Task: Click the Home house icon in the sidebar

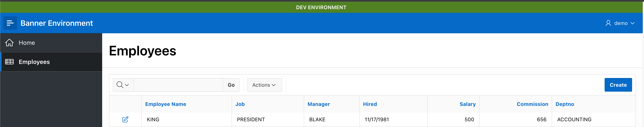Action: point(10,43)
